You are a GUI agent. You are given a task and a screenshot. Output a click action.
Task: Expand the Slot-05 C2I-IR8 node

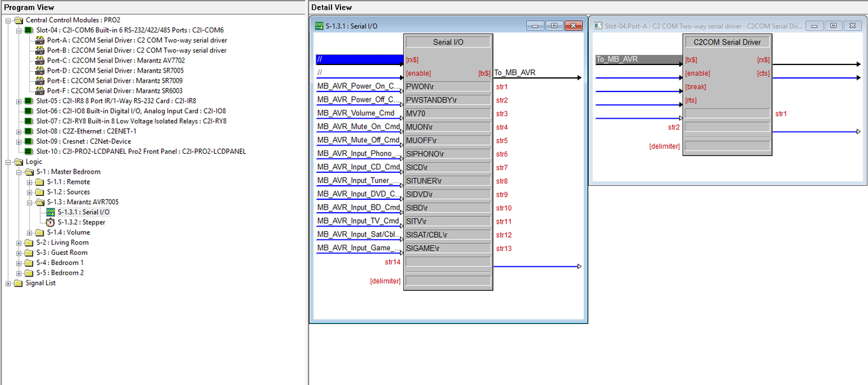[19, 101]
